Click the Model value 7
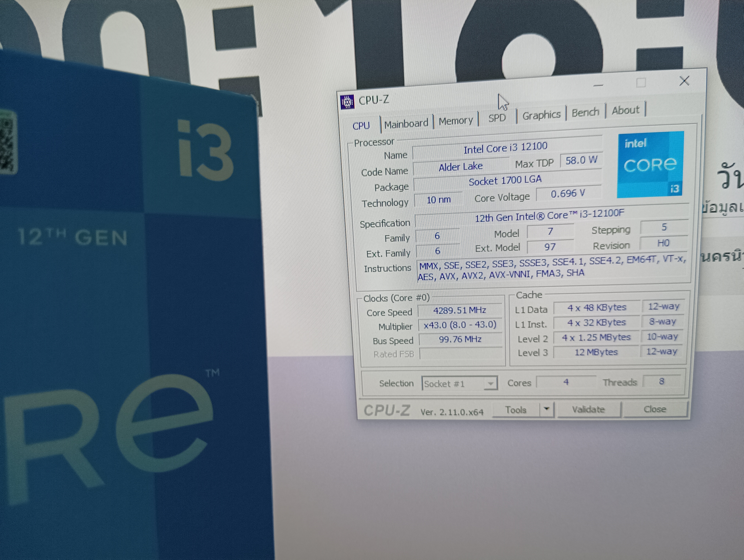This screenshot has width=744, height=560. tap(550, 231)
